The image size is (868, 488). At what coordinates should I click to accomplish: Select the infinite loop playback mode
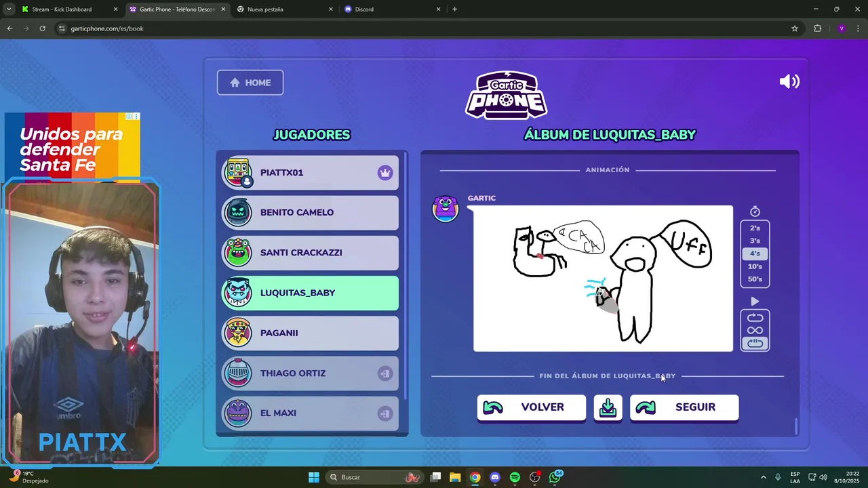[x=755, y=331]
